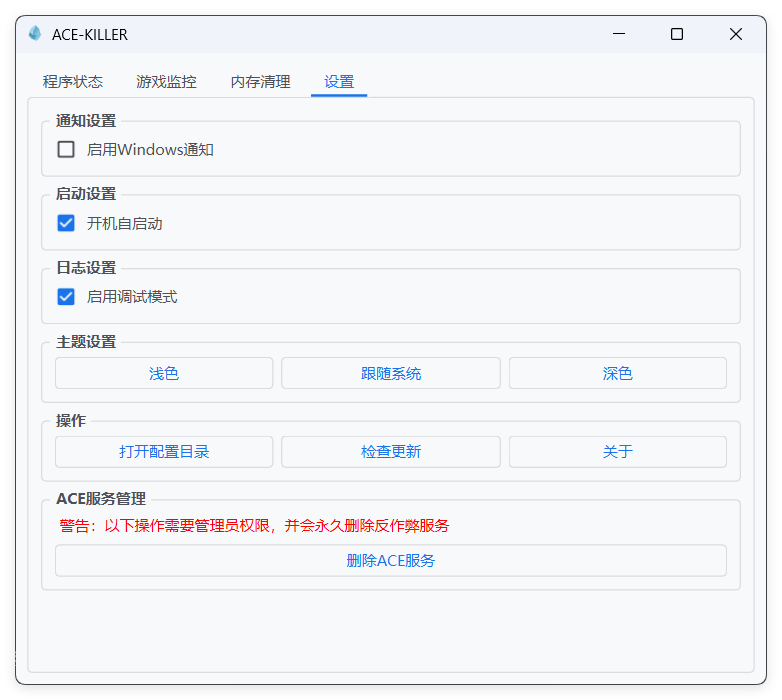This screenshot has height=700, width=782.
Task: Click the ACE-KILLER water drop app icon
Action: click(35, 33)
